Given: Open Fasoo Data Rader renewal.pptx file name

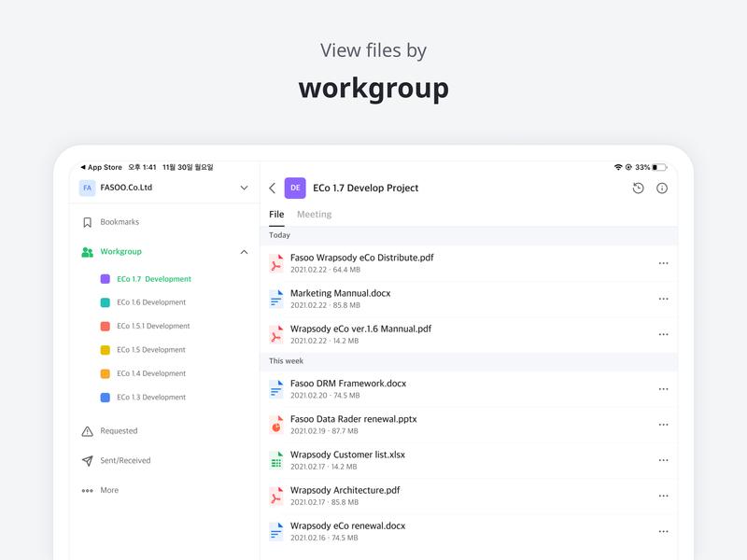Looking at the screenshot, I should tap(354, 419).
